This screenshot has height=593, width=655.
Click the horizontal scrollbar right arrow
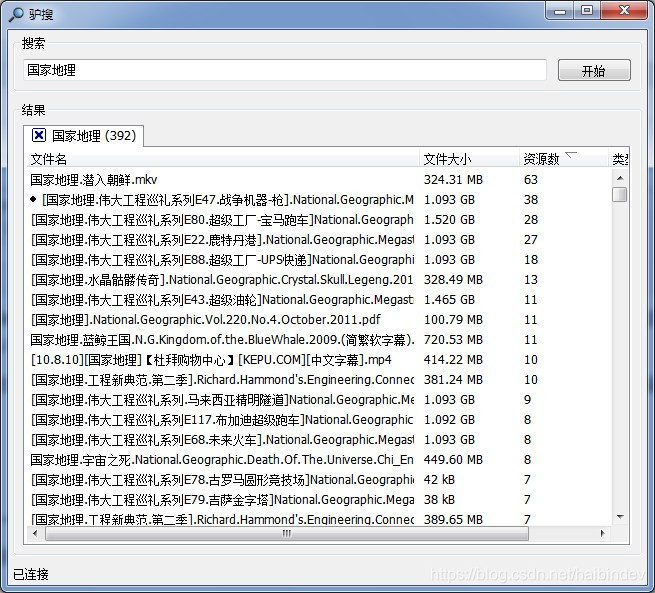tap(602, 533)
